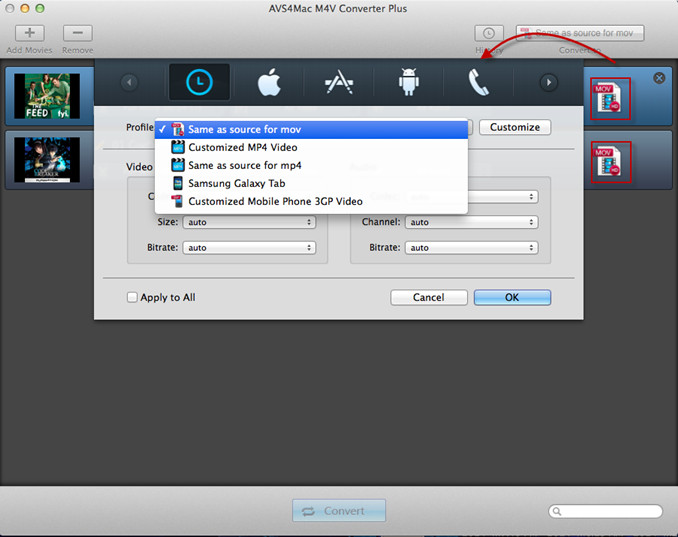
Task: Start conversion with Convert button
Action: 339,511
